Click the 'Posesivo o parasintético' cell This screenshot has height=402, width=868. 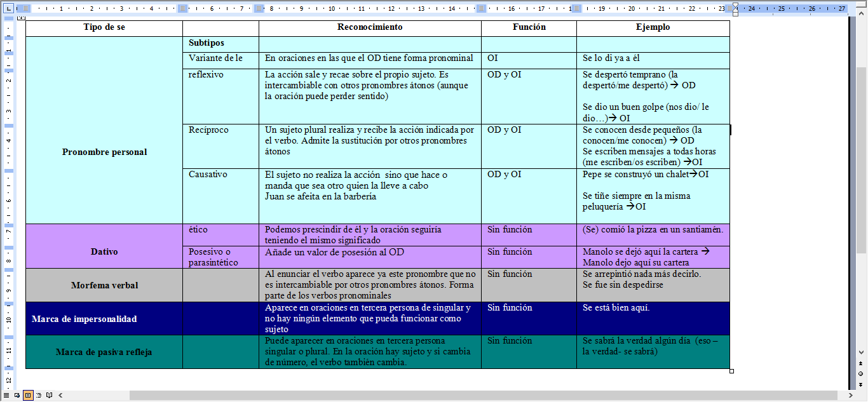click(220, 257)
